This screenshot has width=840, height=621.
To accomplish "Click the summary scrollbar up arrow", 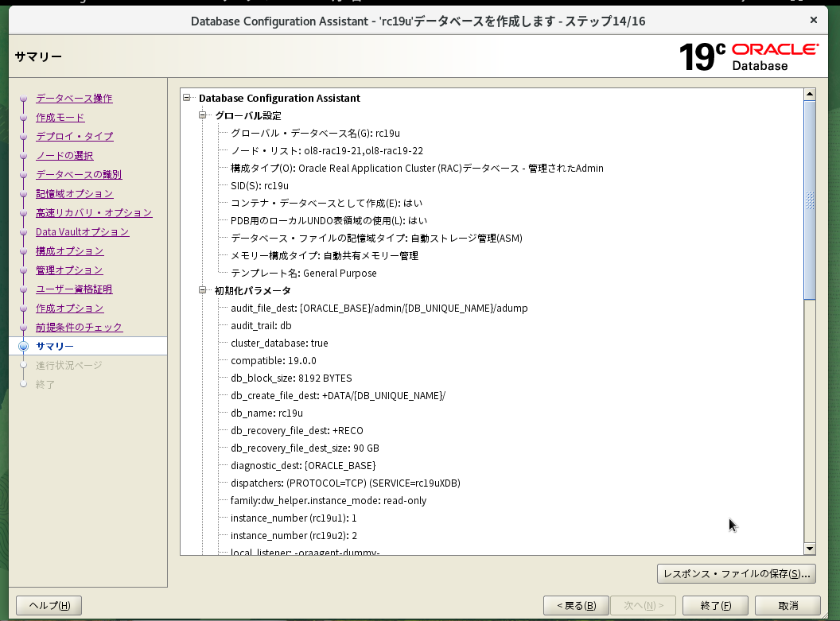I will [810, 94].
